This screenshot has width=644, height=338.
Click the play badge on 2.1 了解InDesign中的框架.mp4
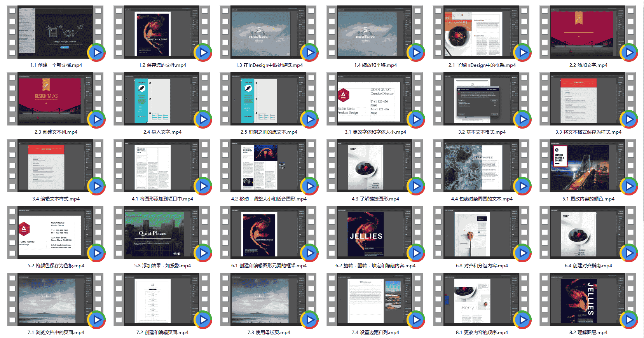(522, 52)
